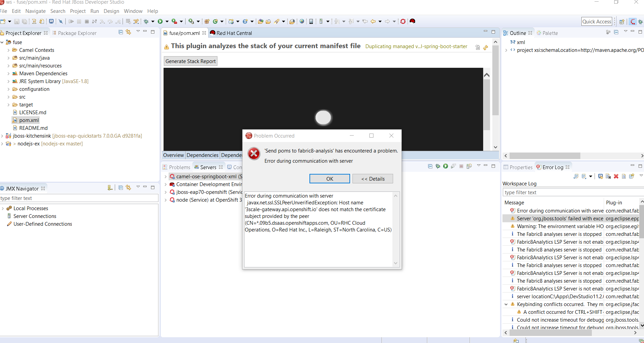Start server in debug mode from Servers view
This screenshot has width=644, height=343.
pos(438,166)
